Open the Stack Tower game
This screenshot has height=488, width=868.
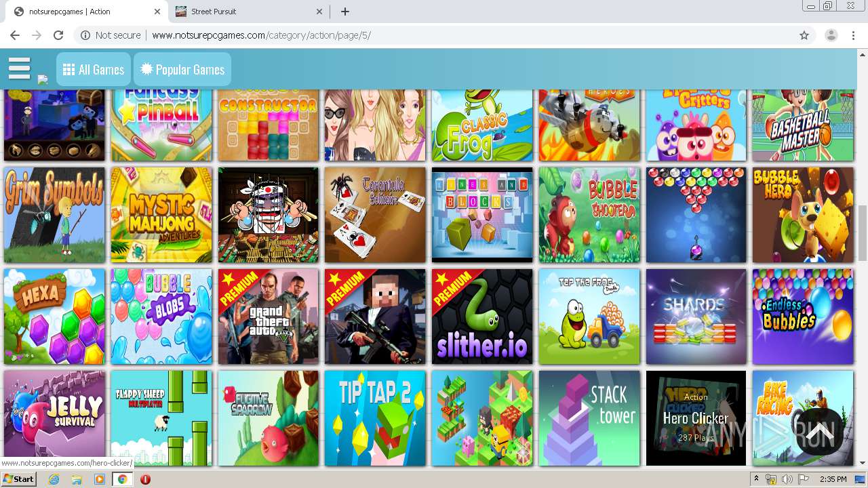[x=589, y=418]
